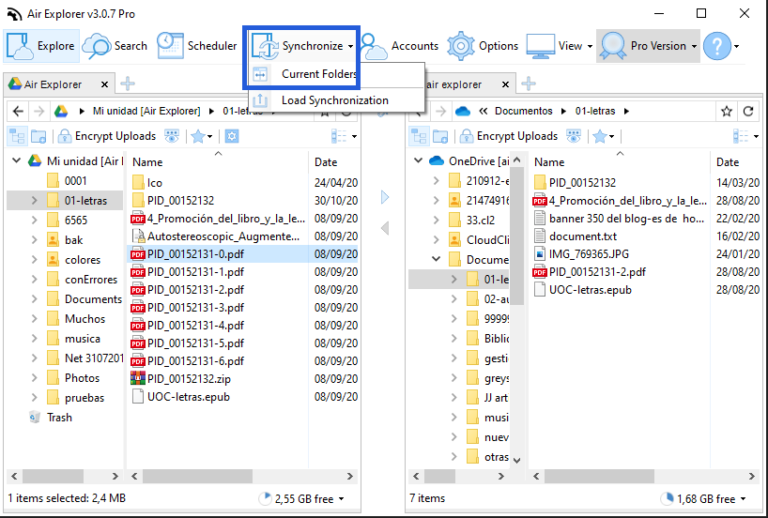Open the Search tool in toolbar
This screenshot has height=518, width=768.
[x=115, y=46]
